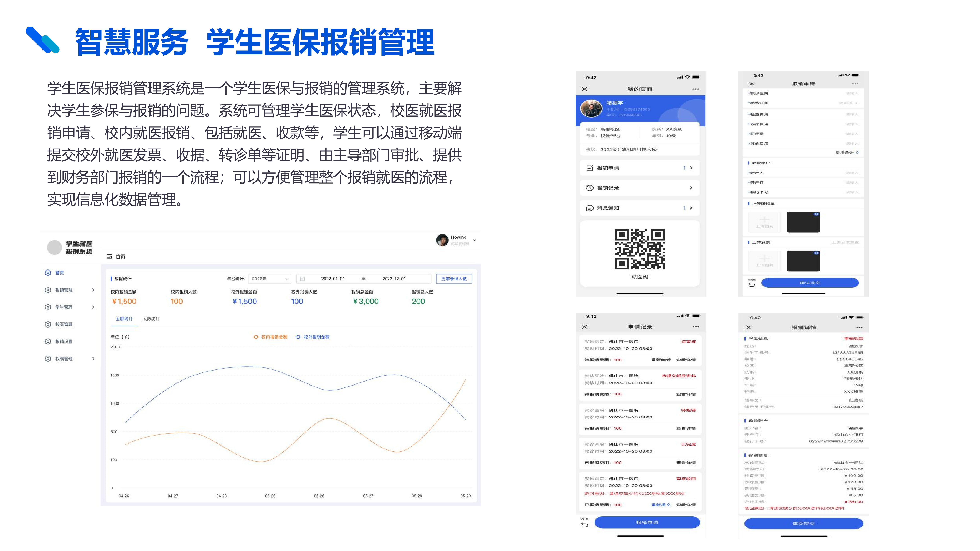Click the 报销记录 clock icon
Image resolution: width=980 pixels, height=551 pixels.
coord(590,188)
